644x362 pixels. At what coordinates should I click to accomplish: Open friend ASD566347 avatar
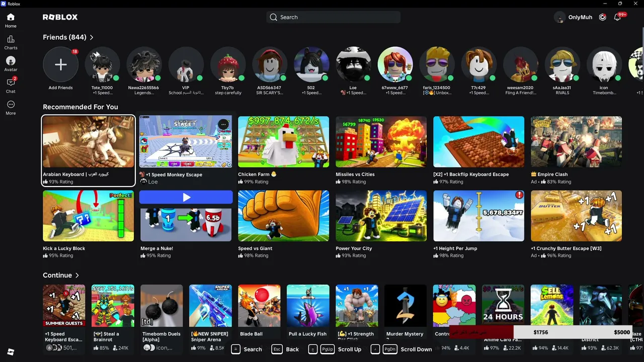pos(269,64)
